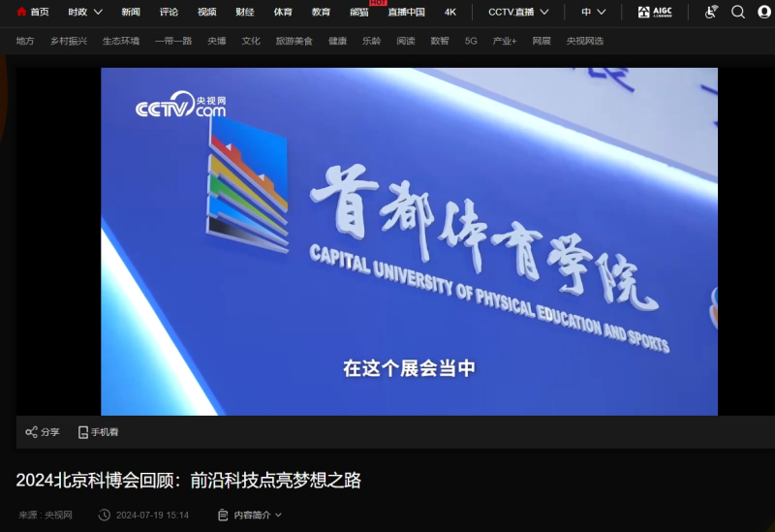Screen dimensions: 775x532
Task: Open the 4K menu item
Action: [450, 12]
